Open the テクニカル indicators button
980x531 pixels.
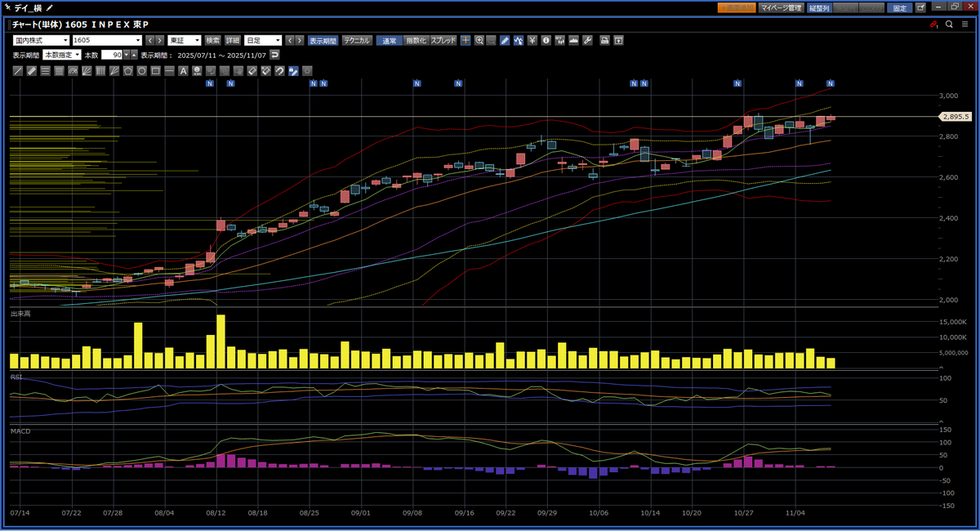click(356, 40)
